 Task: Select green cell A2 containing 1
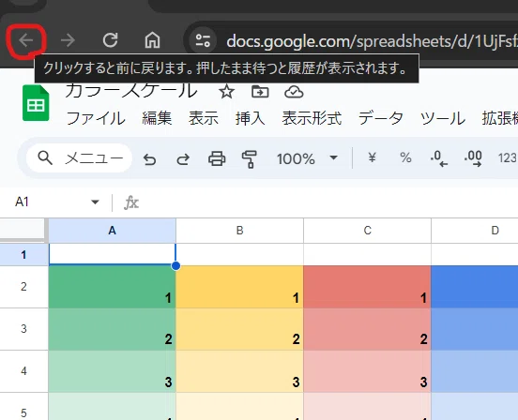pyautogui.click(x=113, y=287)
